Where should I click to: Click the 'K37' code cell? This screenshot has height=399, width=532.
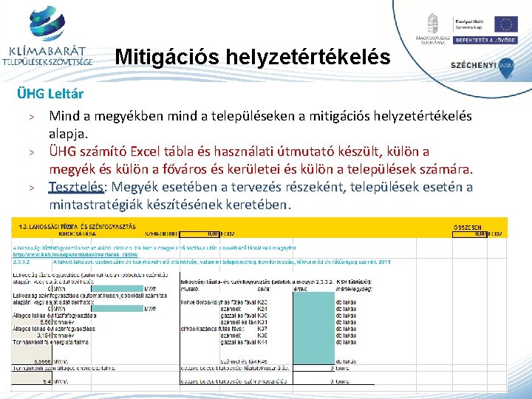point(262,329)
